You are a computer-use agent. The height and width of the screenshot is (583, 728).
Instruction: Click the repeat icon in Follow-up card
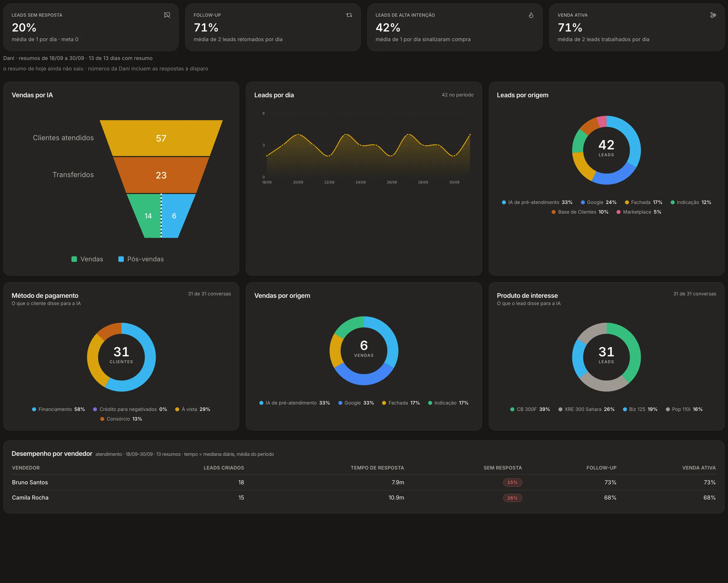click(349, 15)
